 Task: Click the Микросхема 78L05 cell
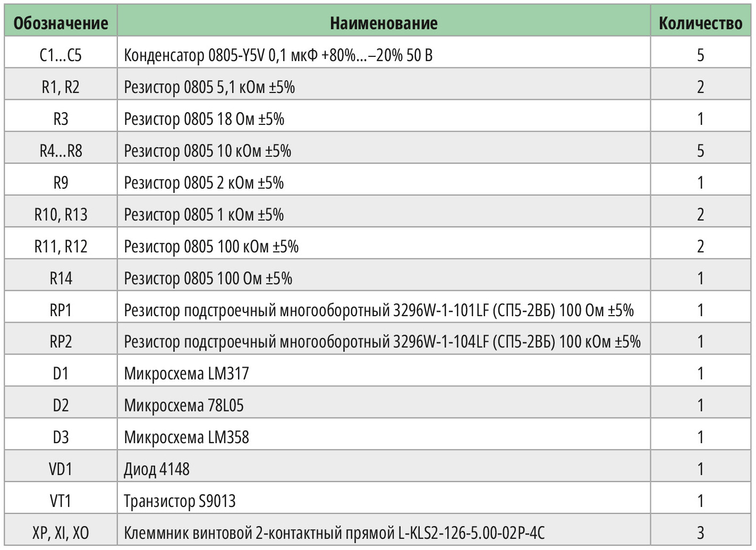coord(184,405)
